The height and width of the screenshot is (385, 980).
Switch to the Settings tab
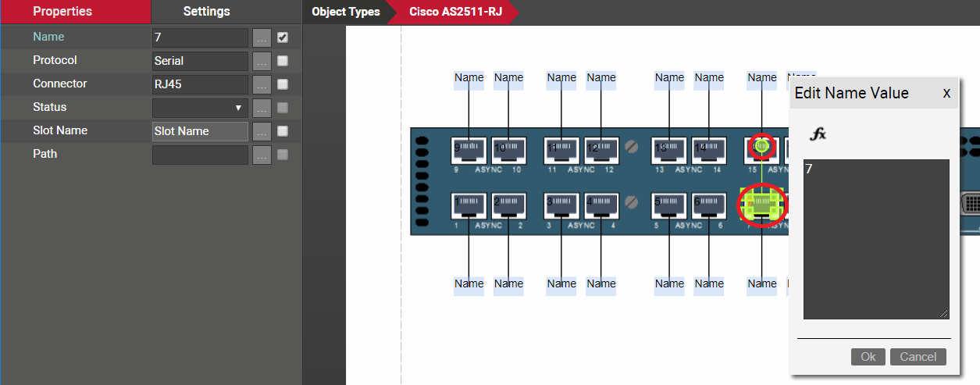206,12
